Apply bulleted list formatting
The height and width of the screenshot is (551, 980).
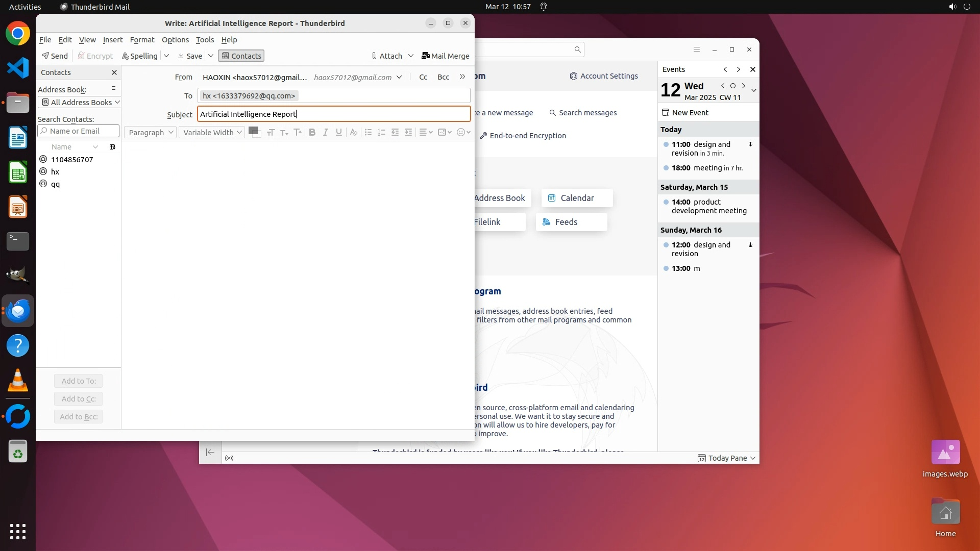point(368,133)
